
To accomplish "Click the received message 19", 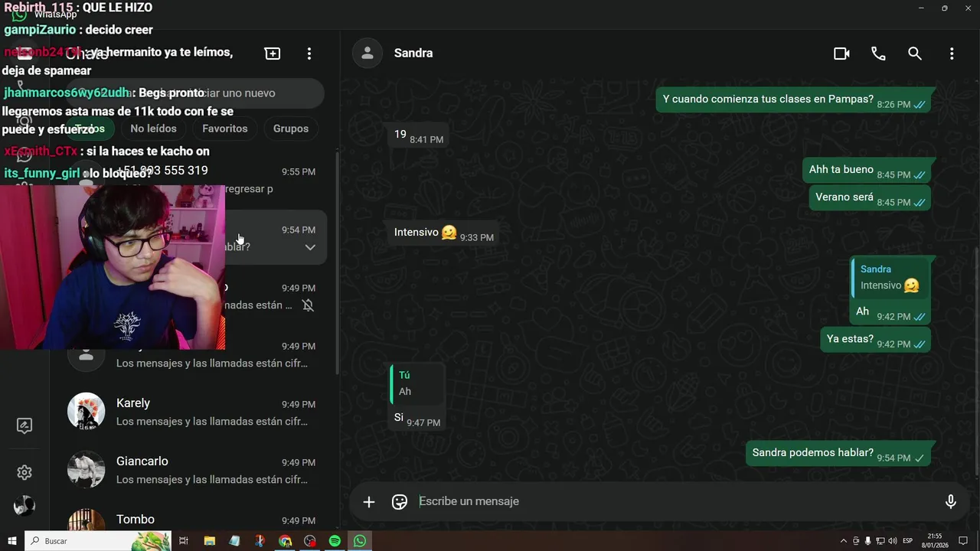I will point(417,135).
